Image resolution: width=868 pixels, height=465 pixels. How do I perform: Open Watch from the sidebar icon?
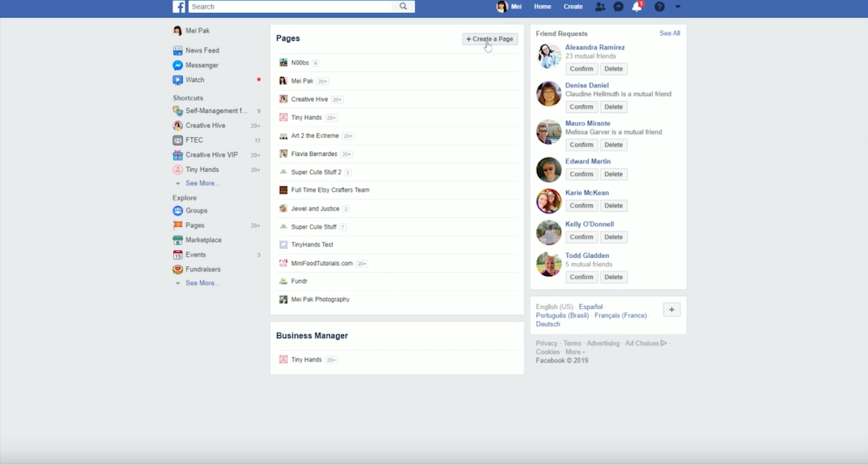pos(177,80)
